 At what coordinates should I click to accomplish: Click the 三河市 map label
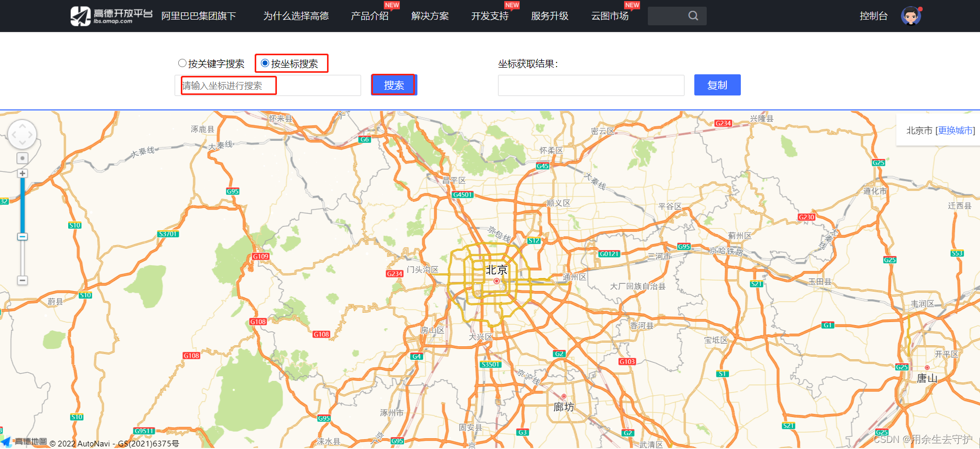pyautogui.click(x=660, y=256)
